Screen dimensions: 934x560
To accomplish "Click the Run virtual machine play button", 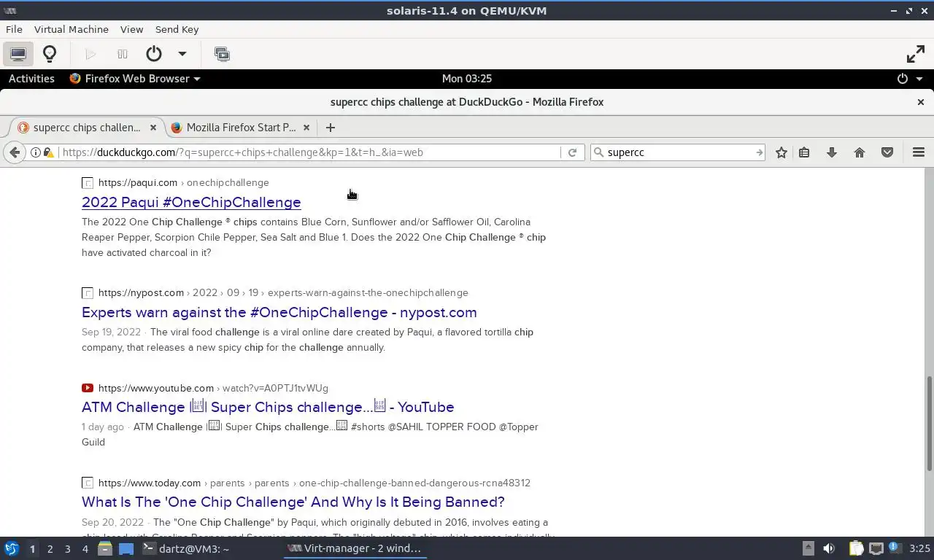I will (x=90, y=54).
